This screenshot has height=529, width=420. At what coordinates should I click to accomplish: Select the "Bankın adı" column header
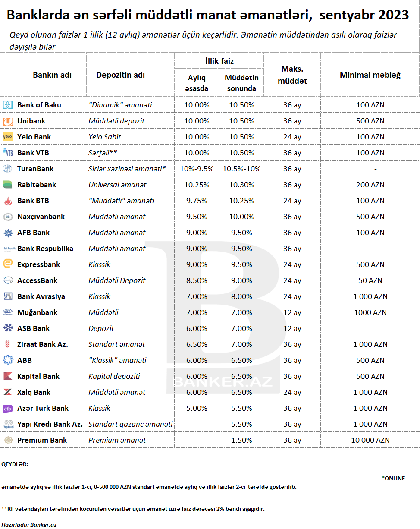pyautogui.click(x=52, y=75)
